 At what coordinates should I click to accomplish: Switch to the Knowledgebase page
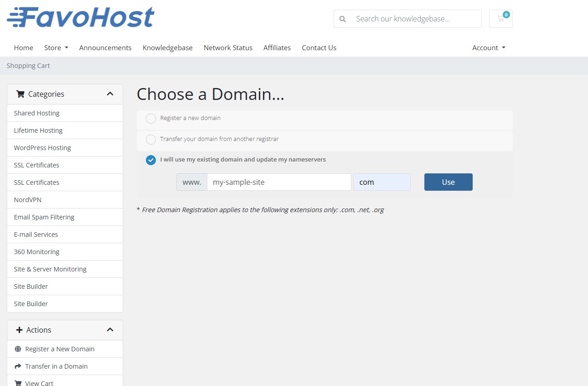(167, 47)
